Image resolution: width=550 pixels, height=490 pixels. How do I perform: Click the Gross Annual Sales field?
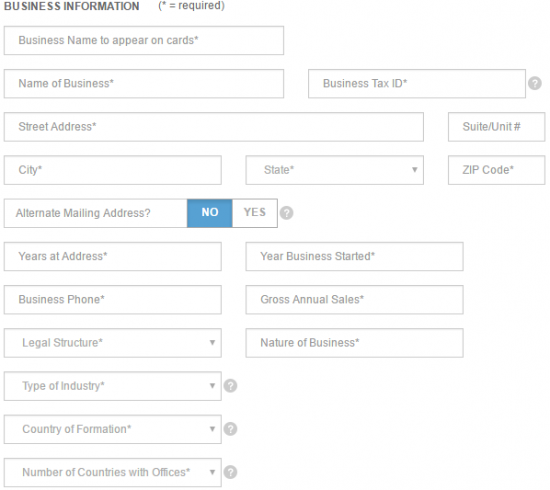354,300
